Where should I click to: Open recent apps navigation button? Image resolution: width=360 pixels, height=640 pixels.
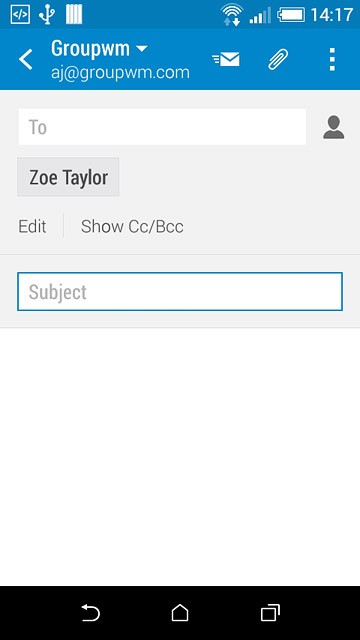point(270,613)
